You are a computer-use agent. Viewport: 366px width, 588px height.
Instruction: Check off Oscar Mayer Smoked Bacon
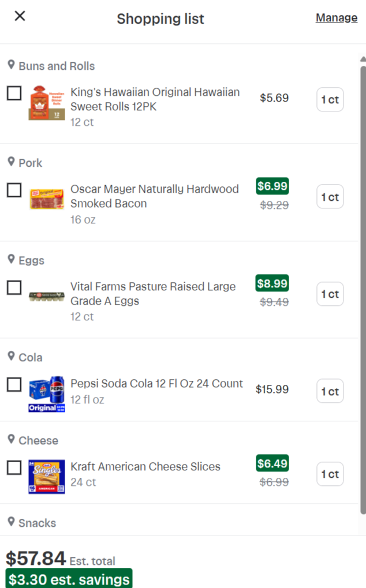[14, 190]
